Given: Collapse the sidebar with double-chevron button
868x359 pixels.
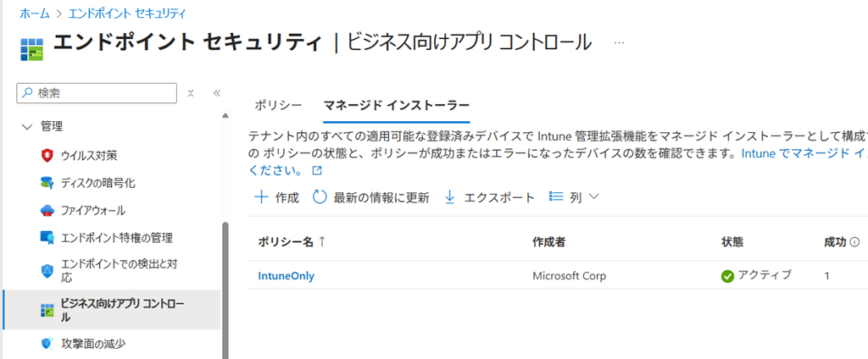Looking at the screenshot, I should (216, 93).
